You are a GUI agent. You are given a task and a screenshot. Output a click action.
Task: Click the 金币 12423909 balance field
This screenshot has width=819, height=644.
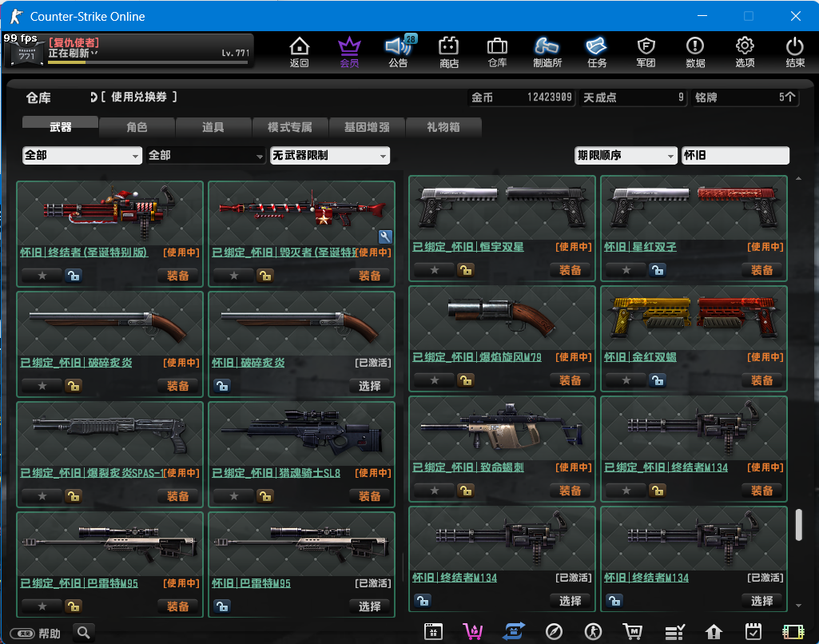pos(521,97)
